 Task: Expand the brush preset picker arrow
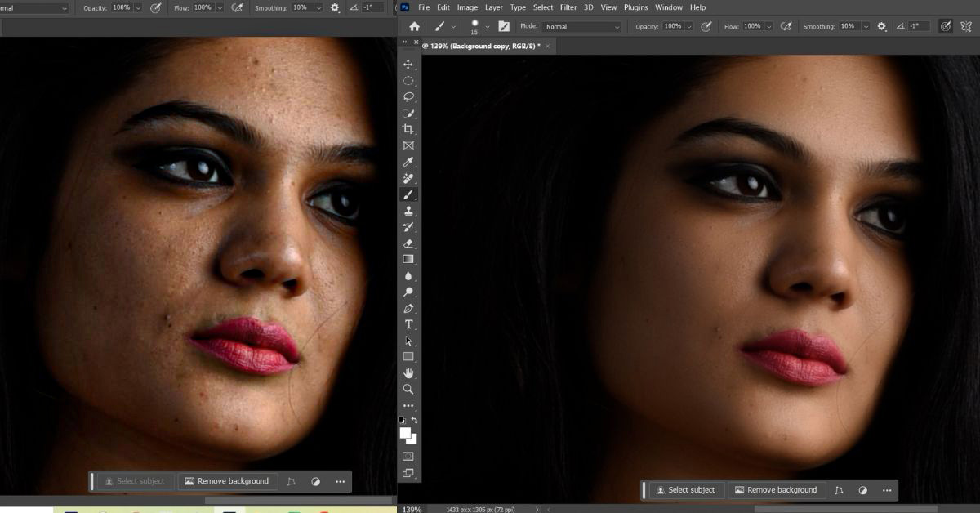click(x=488, y=27)
